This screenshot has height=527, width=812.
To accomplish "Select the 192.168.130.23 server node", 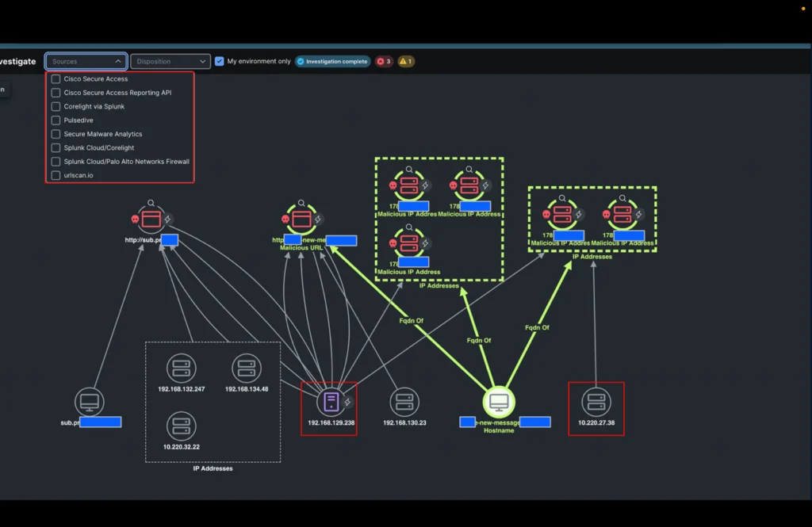I will (x=404, y=402).
